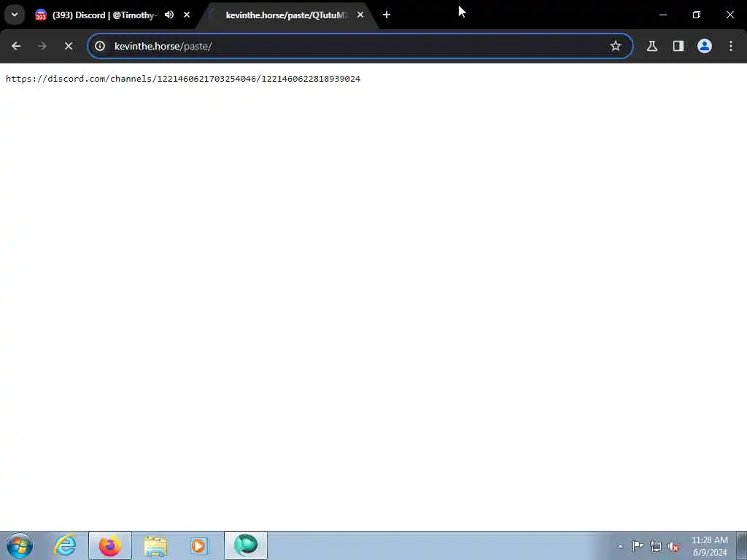Viewport: 747px width, 560px height.
Task: Open a new browser tab
Action: coord(387,15)
